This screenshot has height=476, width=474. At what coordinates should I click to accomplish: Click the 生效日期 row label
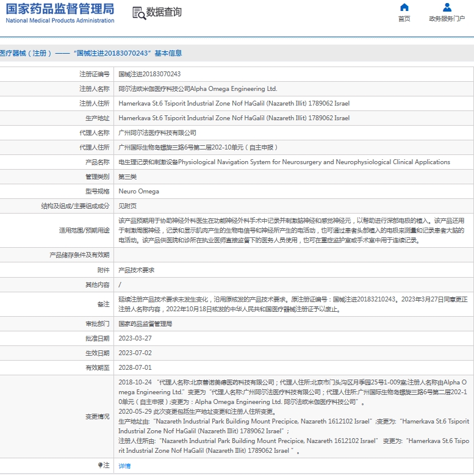click(98, 353)
